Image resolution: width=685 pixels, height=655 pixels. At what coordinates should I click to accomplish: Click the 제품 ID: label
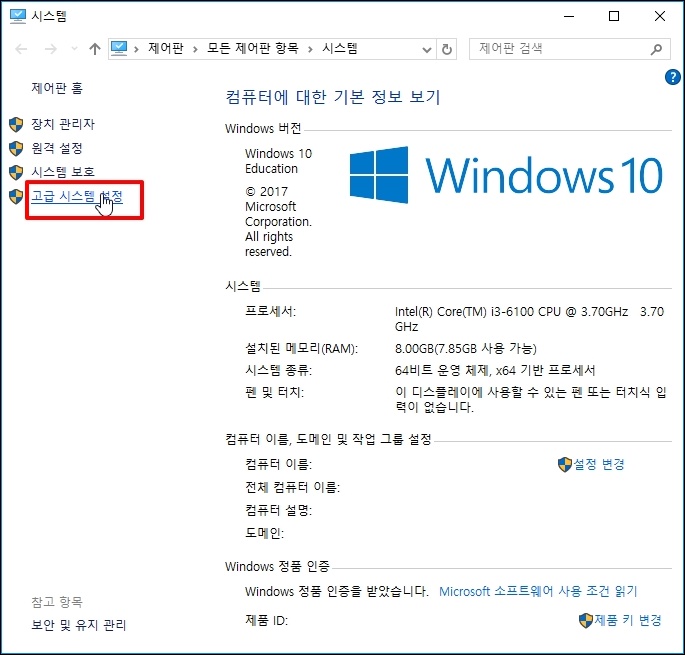[x=266, y=620]
